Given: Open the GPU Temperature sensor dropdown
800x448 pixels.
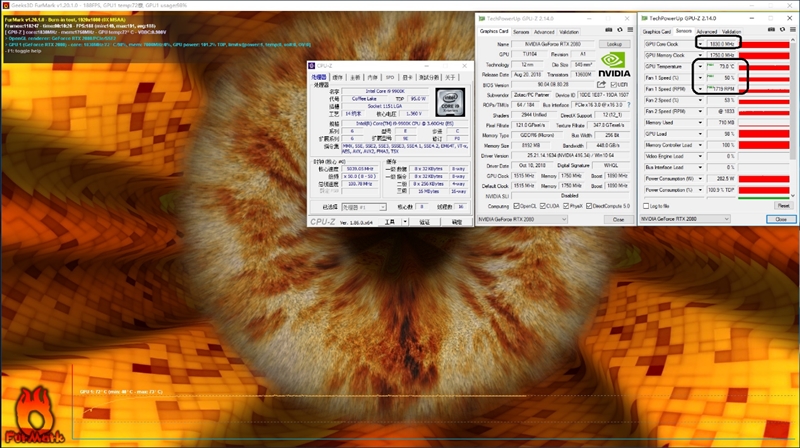Looking at the screenshot, I should pyautogui.click(x=700, y=66).
